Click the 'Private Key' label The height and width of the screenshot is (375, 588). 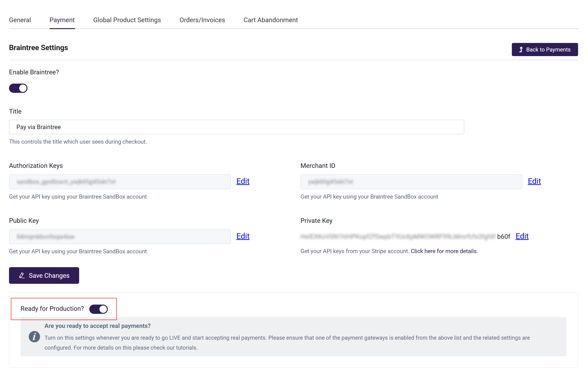click(316, 221)
